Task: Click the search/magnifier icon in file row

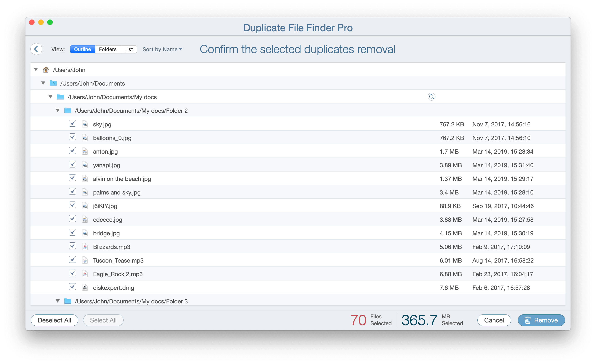Action: (x=431, y=96)
